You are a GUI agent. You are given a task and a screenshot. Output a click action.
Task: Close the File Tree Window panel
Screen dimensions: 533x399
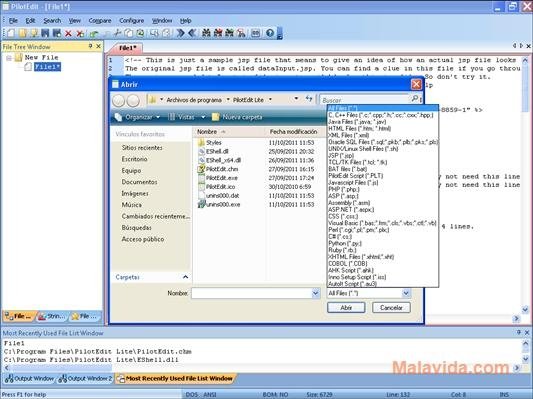(98, 46)
